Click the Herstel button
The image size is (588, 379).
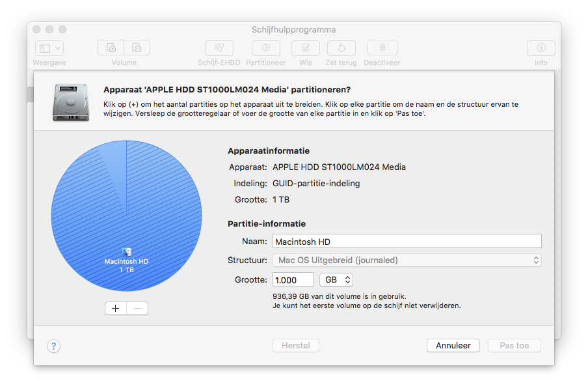coord(296,346)
